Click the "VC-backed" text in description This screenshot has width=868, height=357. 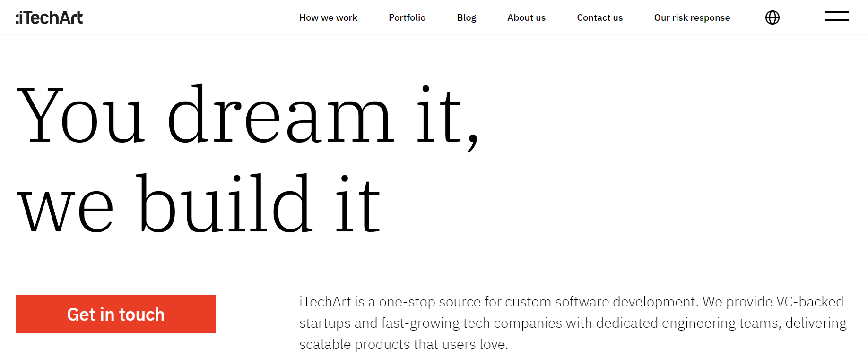point(809,302)
